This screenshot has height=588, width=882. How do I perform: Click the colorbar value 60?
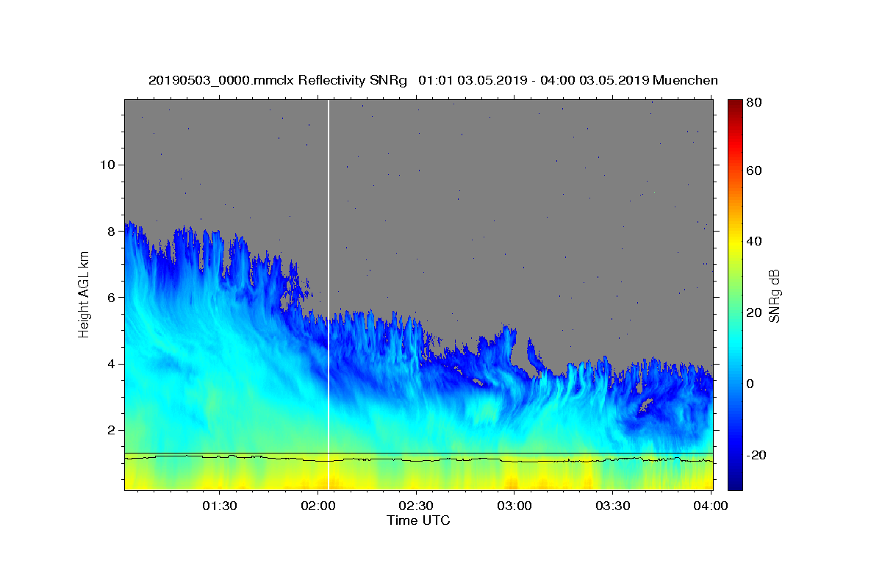pos(753,171)
